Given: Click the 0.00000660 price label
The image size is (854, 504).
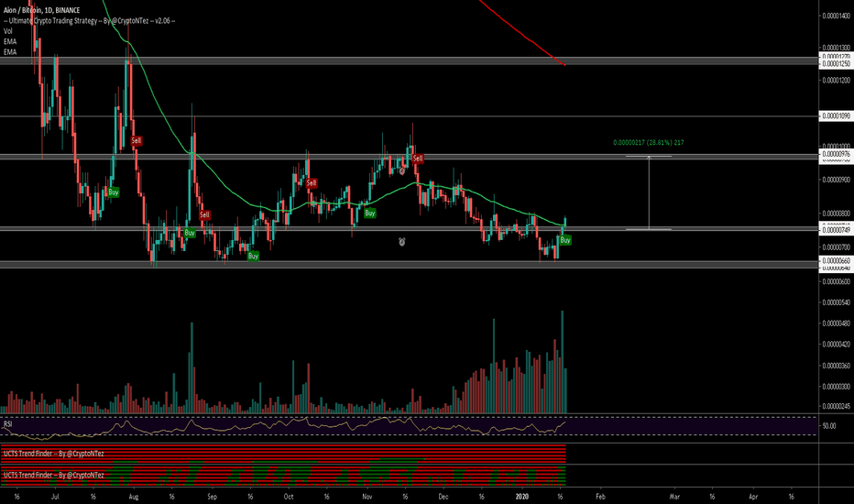Looking at the screenshot, I should coord(836,261).
